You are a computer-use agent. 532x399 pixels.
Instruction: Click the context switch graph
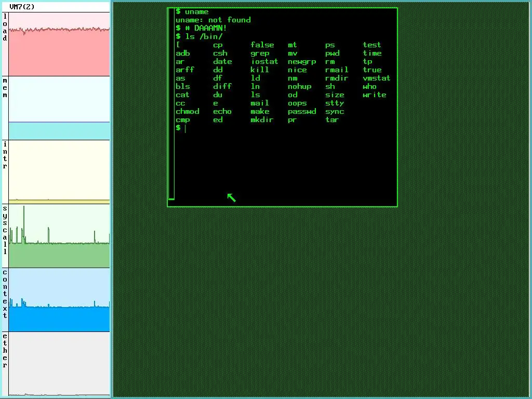pos(59,300)
